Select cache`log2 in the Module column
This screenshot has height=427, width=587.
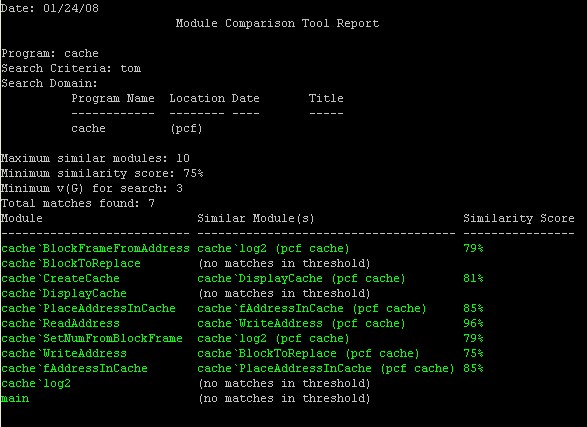click(36, 384)
